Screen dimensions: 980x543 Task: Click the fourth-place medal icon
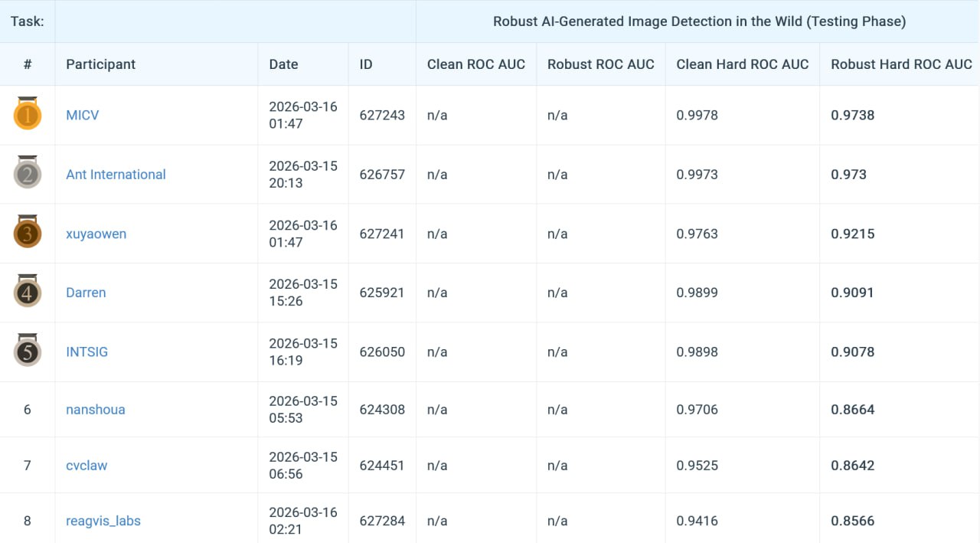[28, 291]
